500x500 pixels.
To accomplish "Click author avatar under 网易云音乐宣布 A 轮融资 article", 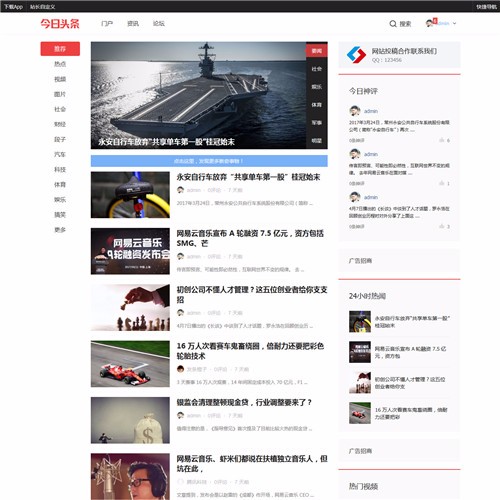I will [180, 256].
